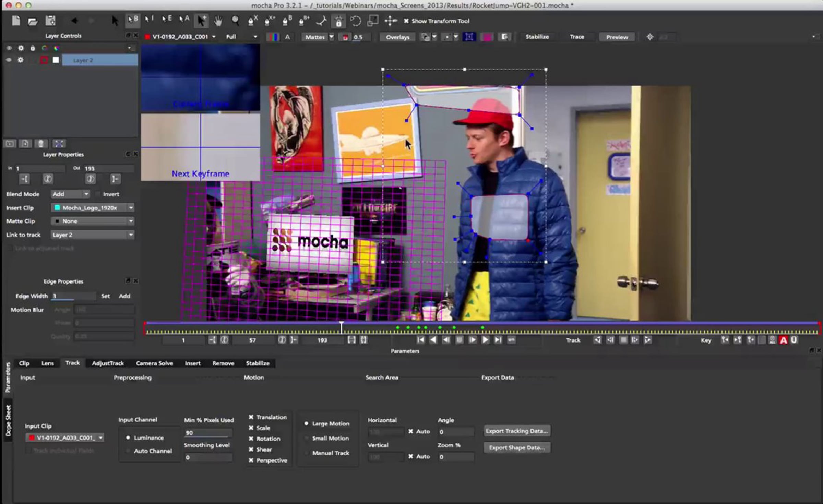Screen dimensions: 823x504
Task: Click the Overlays button
Action: [x=397, y=37]
